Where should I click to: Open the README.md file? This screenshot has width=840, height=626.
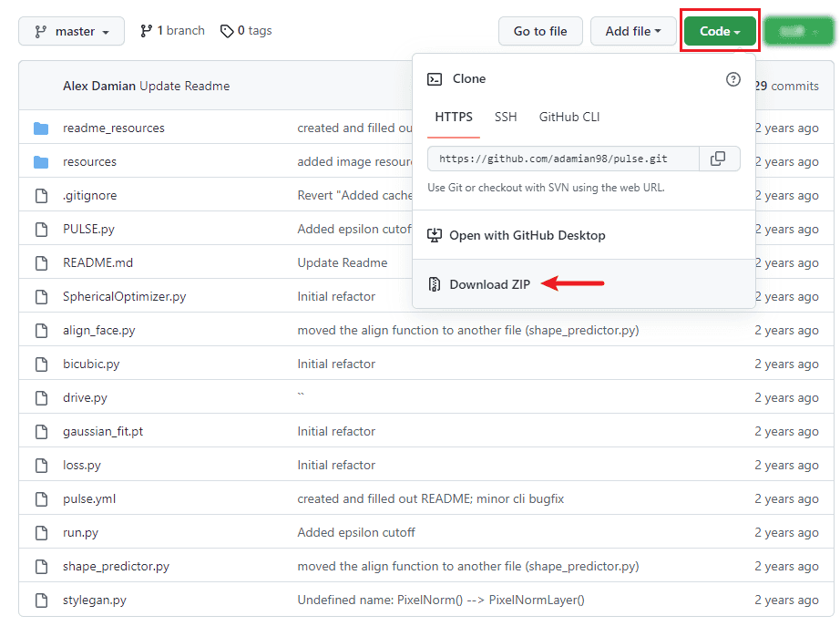[x=97, y=262]
